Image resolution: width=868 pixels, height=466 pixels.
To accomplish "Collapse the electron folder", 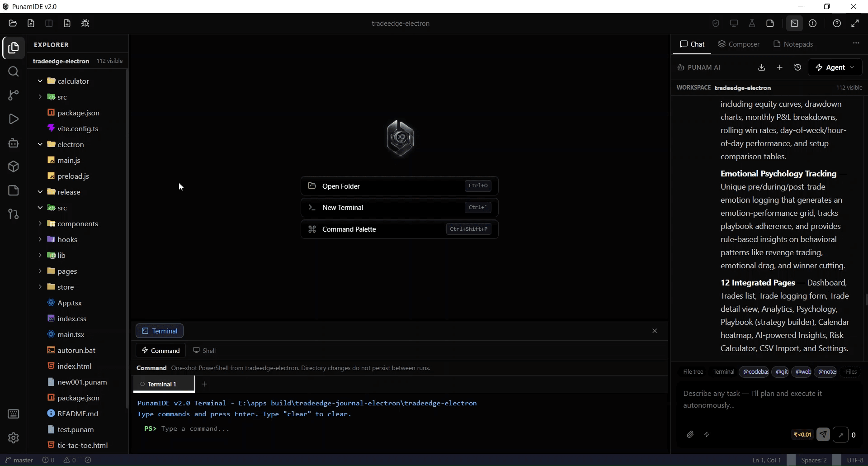I will tap(40, 144).
